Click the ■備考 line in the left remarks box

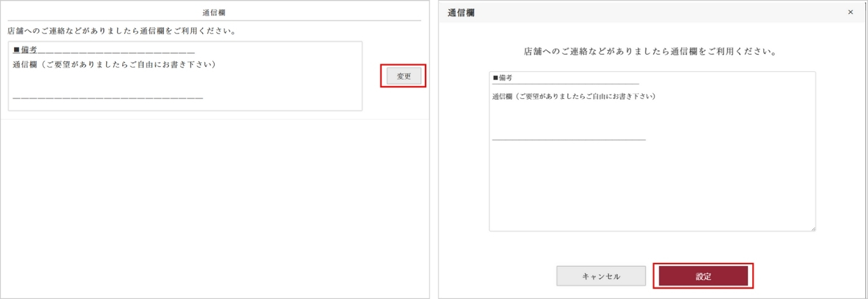pyautogui.click(x=25, y=50)
